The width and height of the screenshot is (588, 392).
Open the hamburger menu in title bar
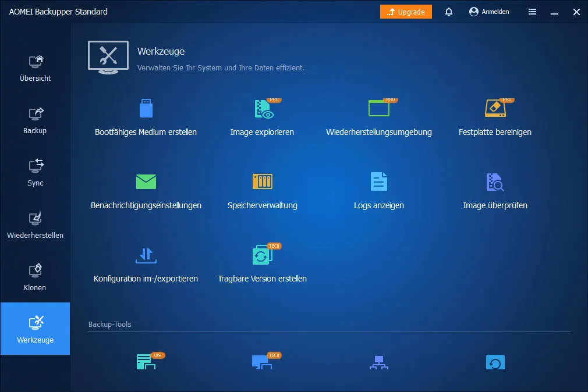[532, 12]
